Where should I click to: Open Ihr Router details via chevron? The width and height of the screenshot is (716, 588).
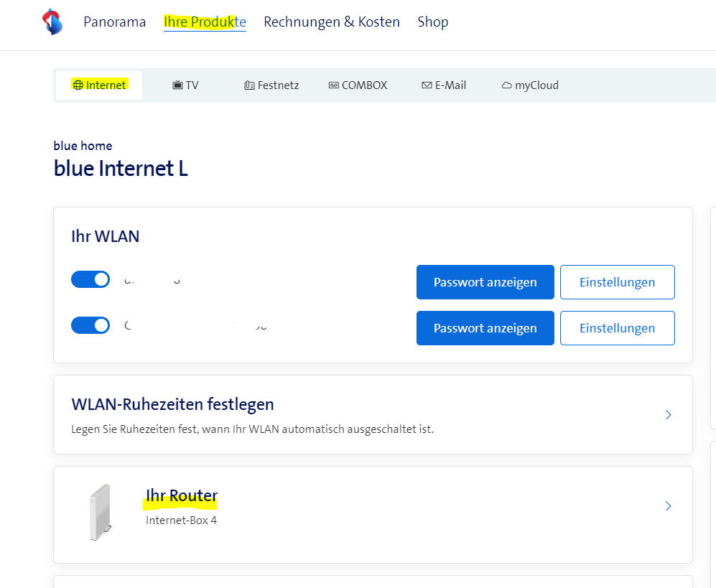point(668,506)
